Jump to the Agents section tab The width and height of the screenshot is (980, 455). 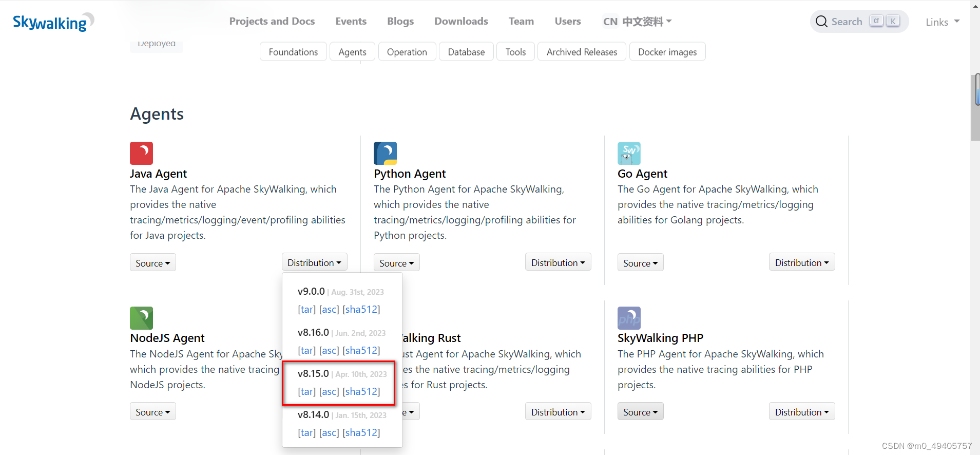(352, 52)
